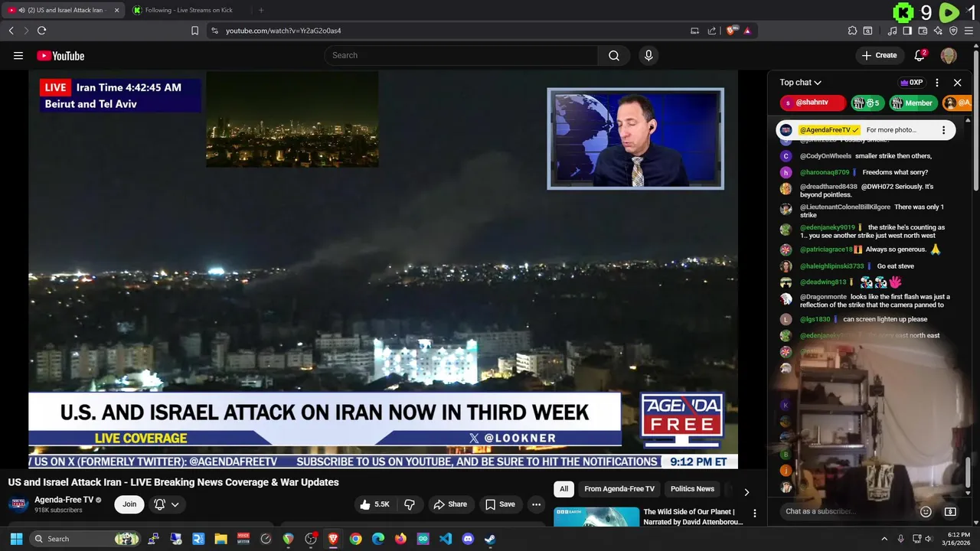Open the Super Chat purchase icon
The height and width of the screenshot is (551, 980).
[950, 511]
